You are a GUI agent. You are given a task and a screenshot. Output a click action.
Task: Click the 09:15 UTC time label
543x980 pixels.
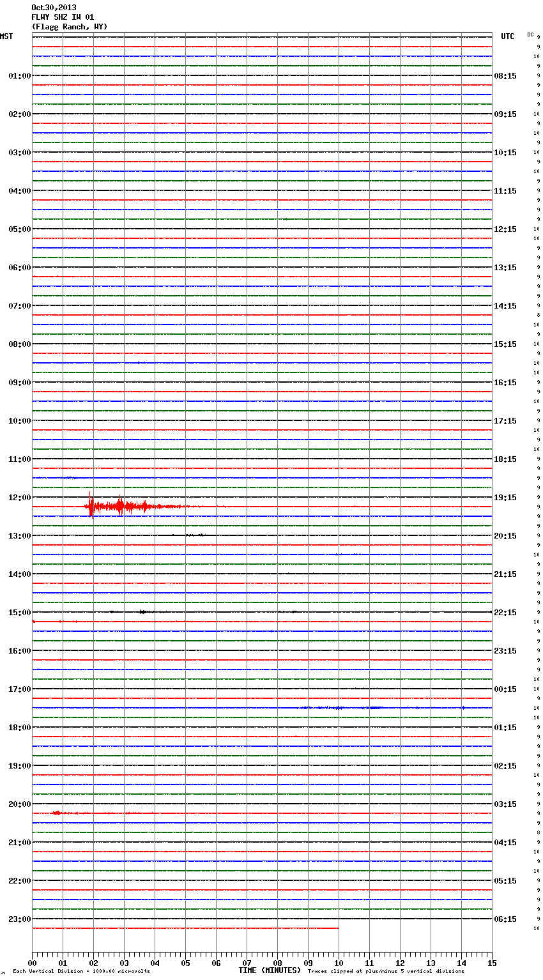click(505, 114)
